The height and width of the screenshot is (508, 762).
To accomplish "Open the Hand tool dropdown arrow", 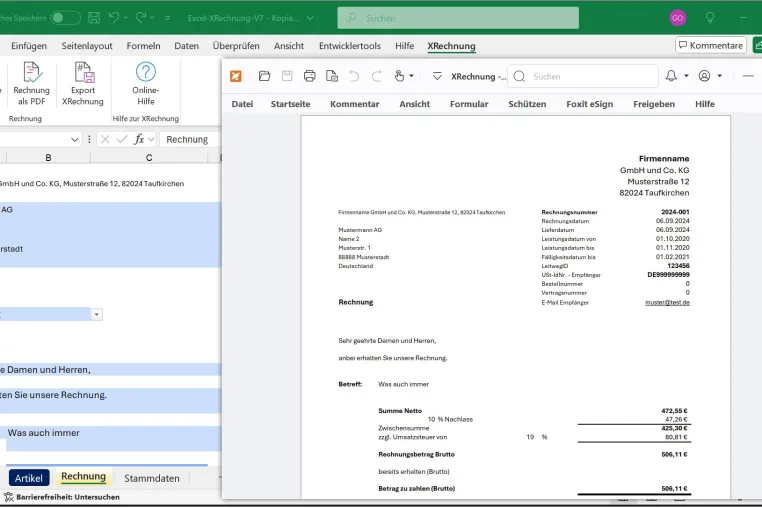I will (411, 76).
